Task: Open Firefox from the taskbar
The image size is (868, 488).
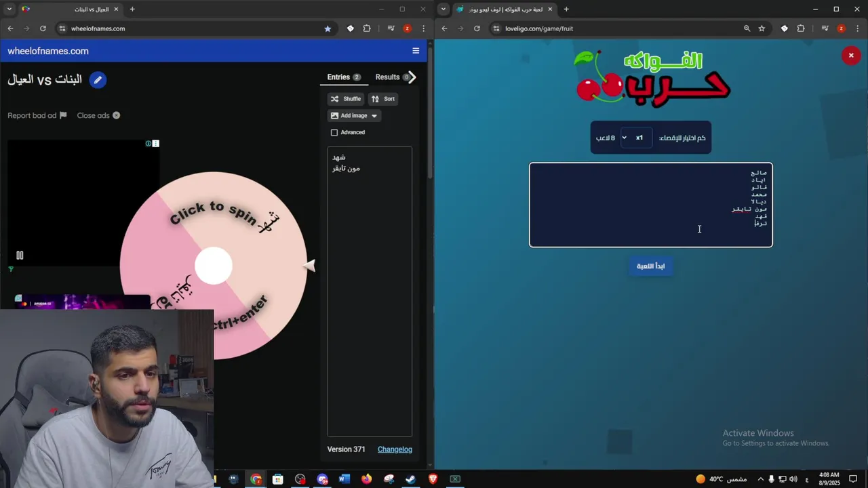Action: tap(367, 479)
